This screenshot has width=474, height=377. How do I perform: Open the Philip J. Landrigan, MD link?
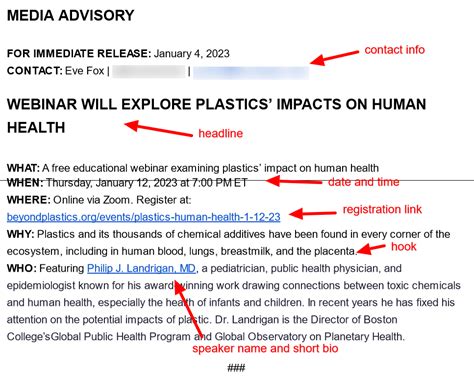[x=141, y=268]
